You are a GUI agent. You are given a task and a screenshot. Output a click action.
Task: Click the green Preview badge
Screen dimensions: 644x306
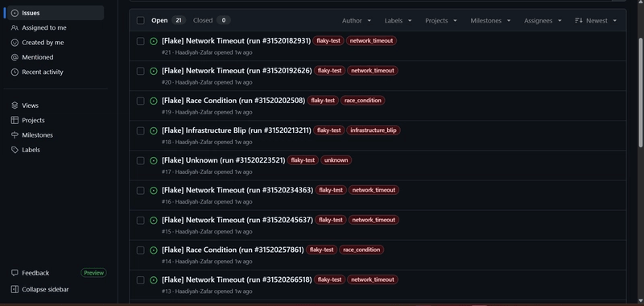(x=93, y=273)
